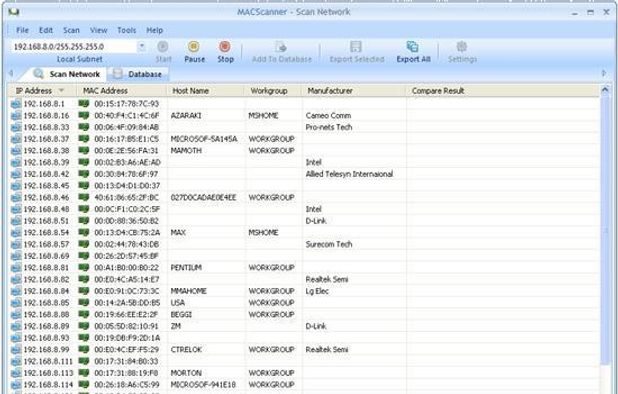Viewport: 618px width, 394px height.
Task: Click the left tab scroll arrow
Action: click(11, 74)
